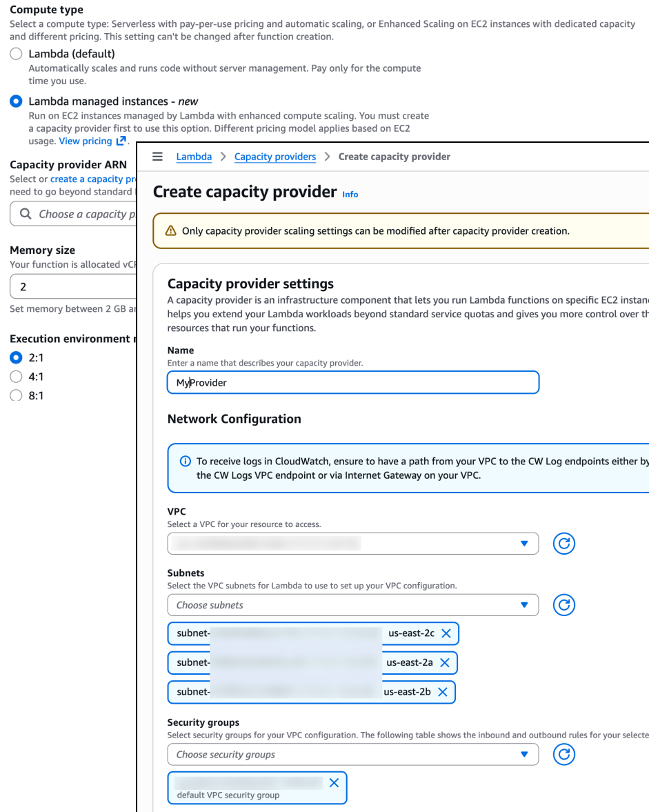Refresh the security groups list
Viewport: 649px width, 812px height.
click(563, 754)
